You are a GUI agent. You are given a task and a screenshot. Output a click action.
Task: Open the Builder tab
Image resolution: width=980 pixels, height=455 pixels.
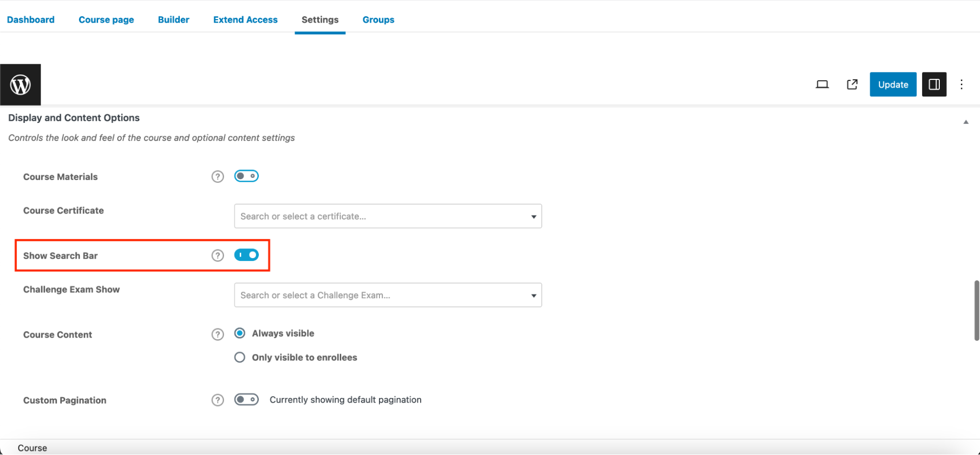pos(174,20)
